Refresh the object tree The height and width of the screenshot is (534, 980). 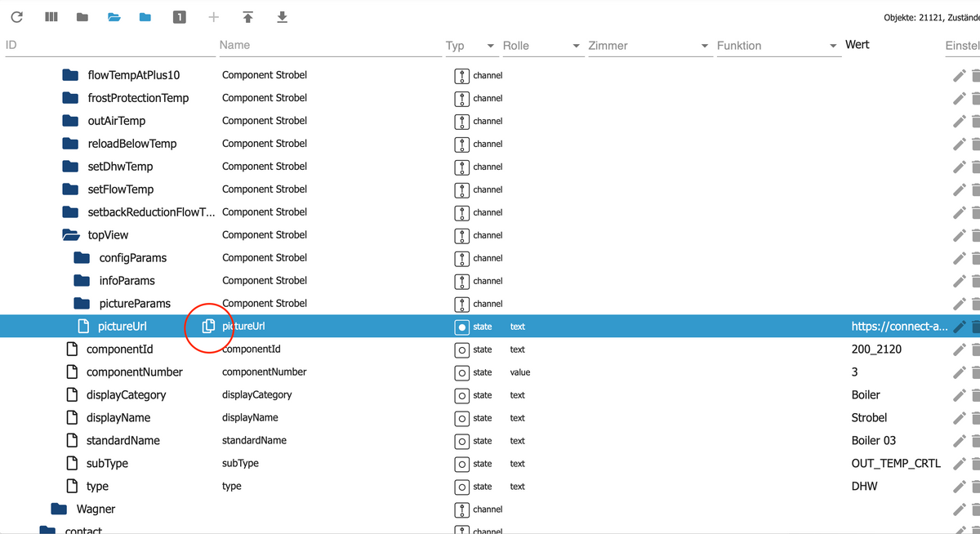pos(16,16)
